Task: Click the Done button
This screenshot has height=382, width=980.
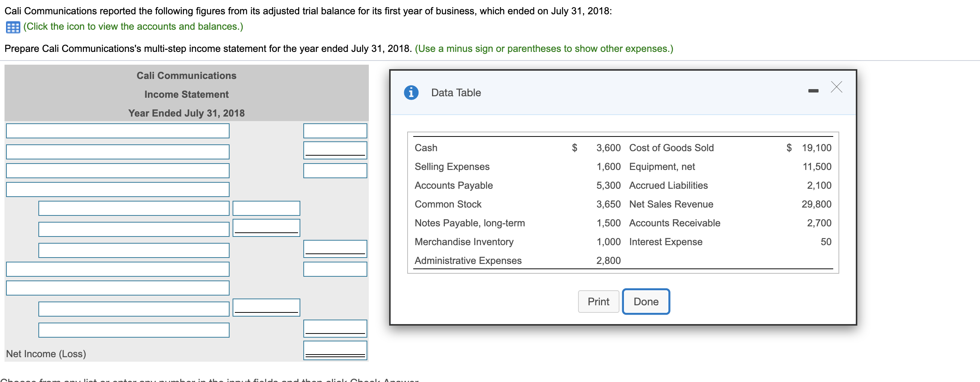Action: [x=645, y=302]
